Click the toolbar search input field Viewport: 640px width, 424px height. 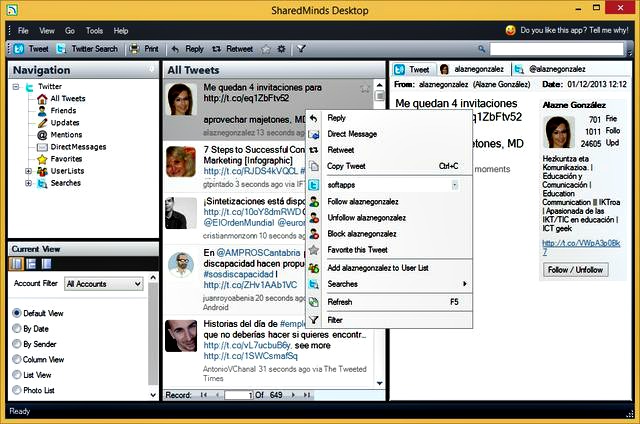point(557,49)
